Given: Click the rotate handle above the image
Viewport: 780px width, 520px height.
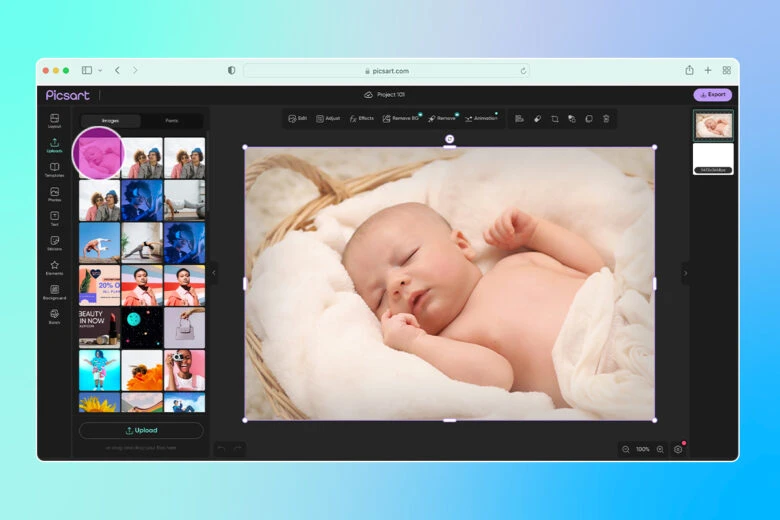Looking at the screenshot, I should pyautogui.click(x=449, y=139).
